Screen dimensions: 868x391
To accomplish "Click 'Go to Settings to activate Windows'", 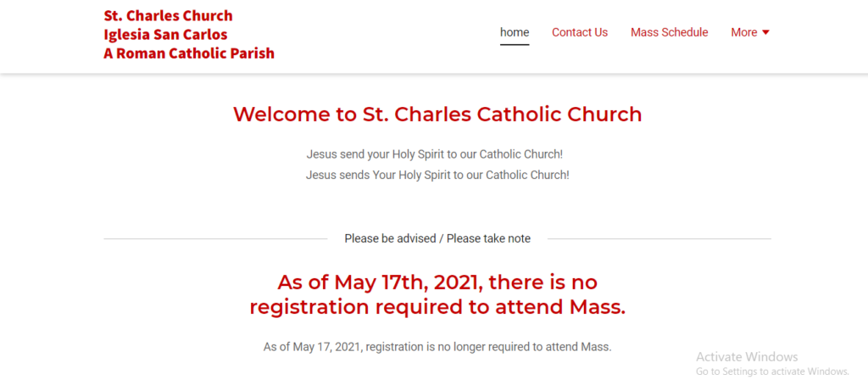I will 772,371.
